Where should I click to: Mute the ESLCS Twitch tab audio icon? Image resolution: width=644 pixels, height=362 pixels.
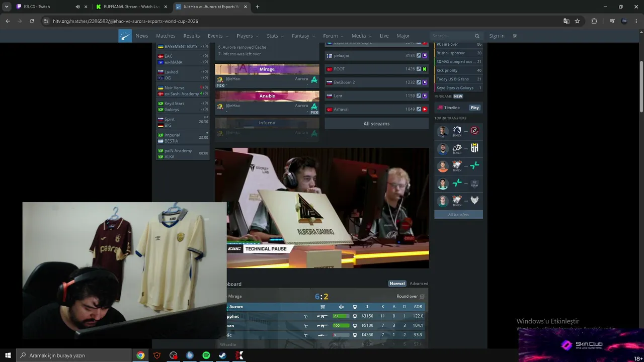click(x=77, y=7)
